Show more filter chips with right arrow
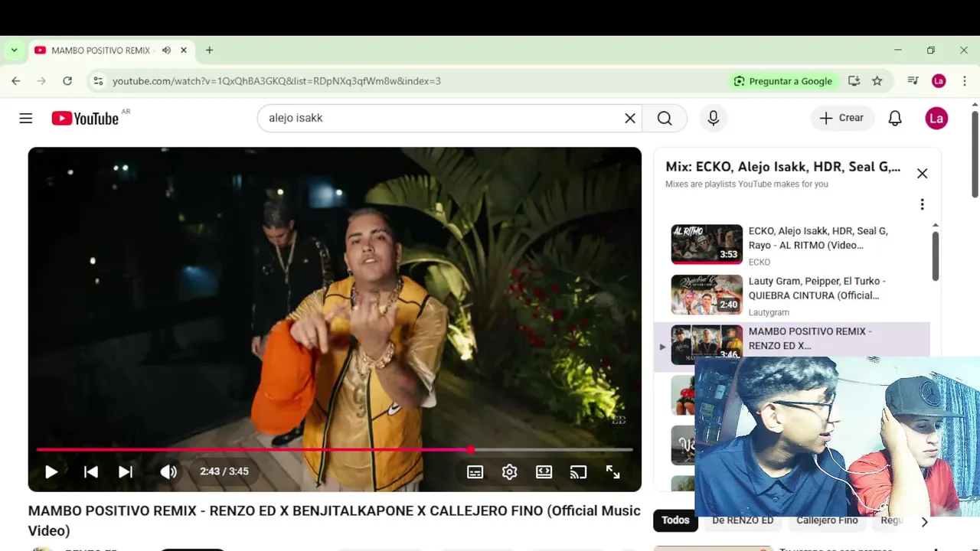Image resolution: width=980 pixels, height=551 pixels. (924, 522)
